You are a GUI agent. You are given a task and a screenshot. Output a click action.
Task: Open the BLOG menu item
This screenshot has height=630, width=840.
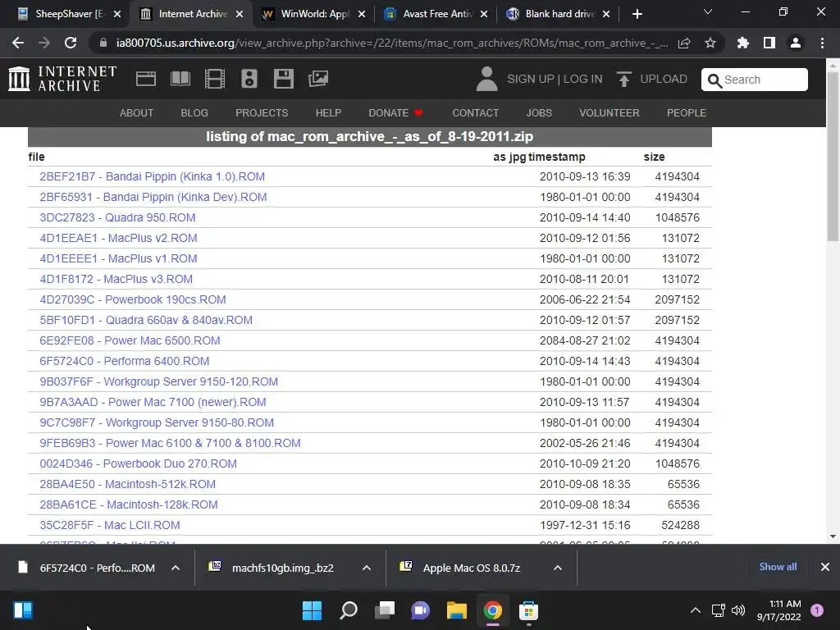click(194, 113)
